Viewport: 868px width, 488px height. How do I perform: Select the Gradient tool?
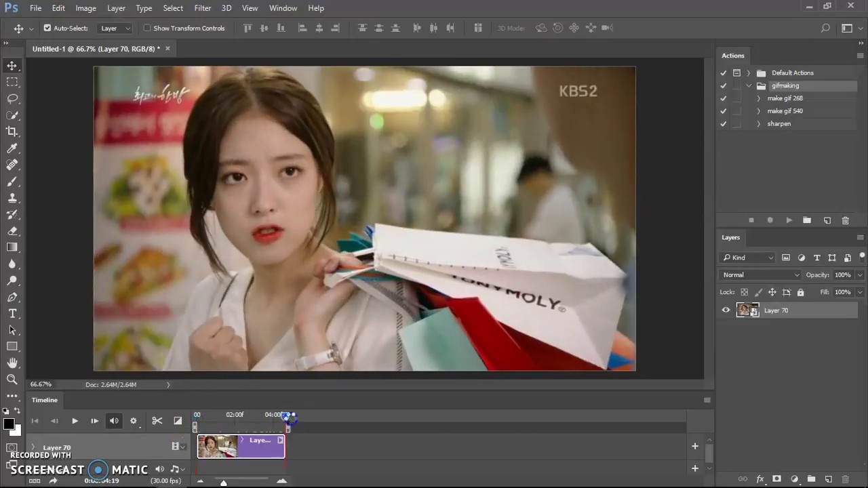coord(12,247)
